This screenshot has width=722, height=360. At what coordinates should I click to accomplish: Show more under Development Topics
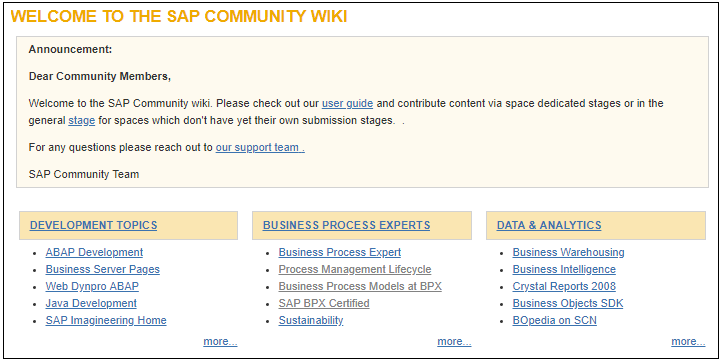point(221,342)
